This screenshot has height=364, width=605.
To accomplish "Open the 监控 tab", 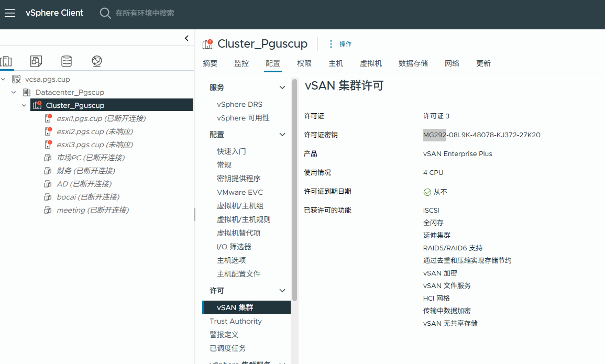I will point(241,63).
